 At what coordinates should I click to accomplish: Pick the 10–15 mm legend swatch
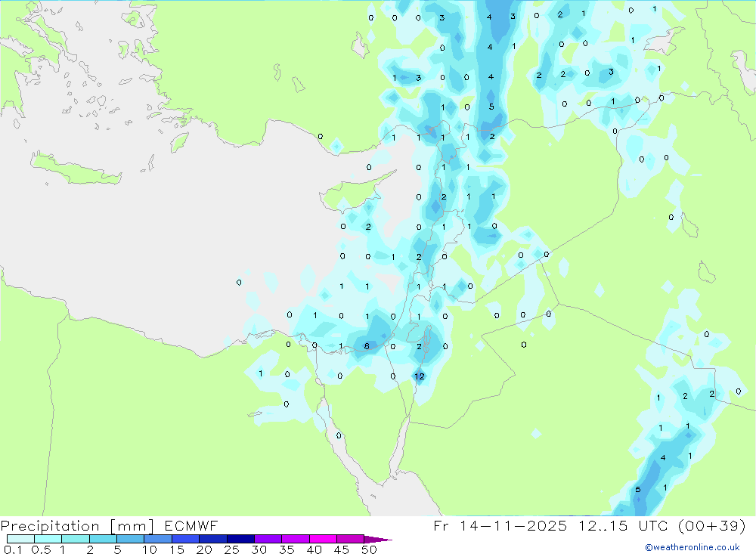(158, 539)
